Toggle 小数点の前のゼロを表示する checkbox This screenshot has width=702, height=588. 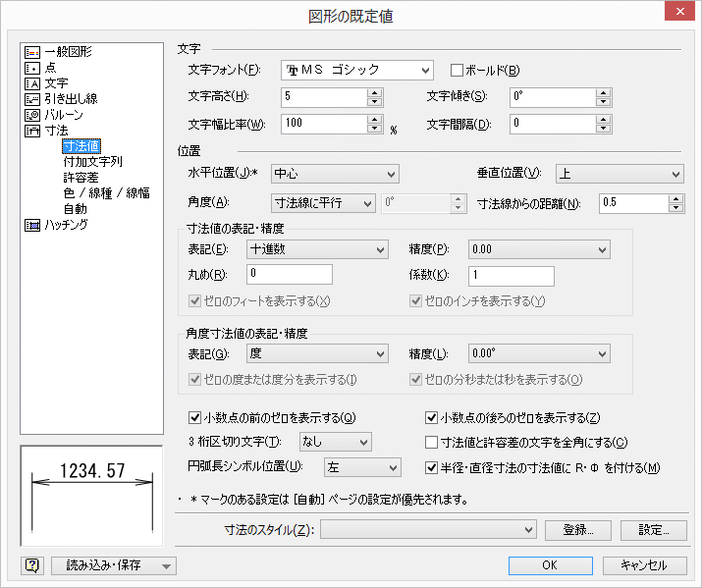tap(194, 418)
